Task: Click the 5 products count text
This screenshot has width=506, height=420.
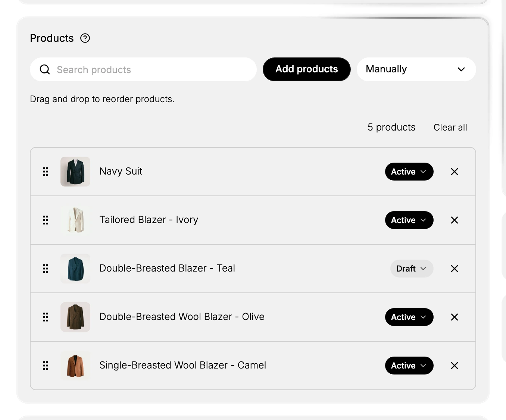Action: (391, 128)
